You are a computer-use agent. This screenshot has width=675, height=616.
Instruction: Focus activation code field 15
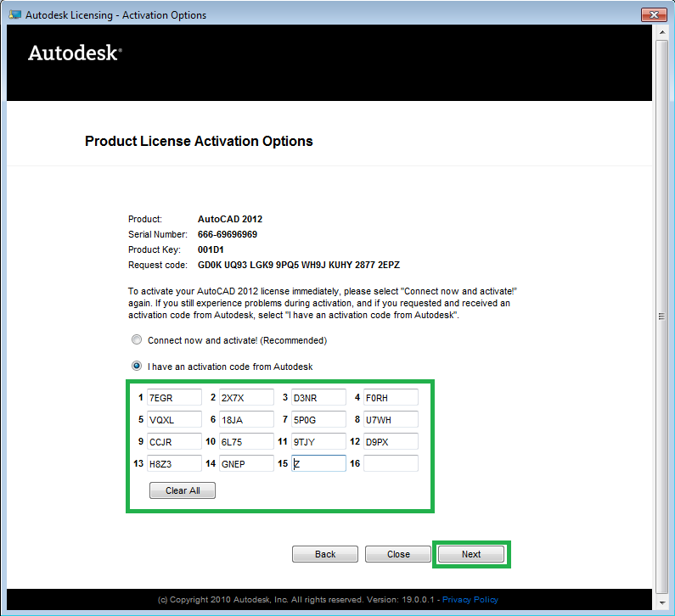(318, 463)
